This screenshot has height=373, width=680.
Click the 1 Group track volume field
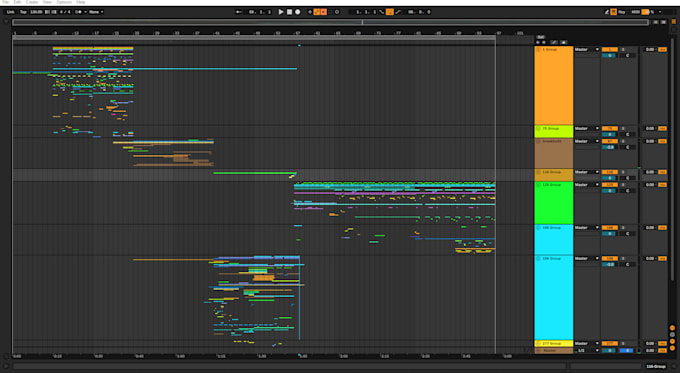pos(609,56)
